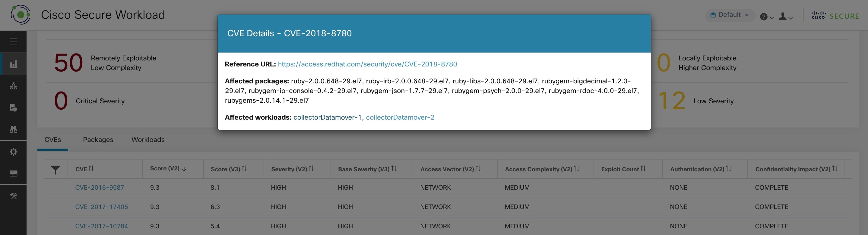Expand the Default scope selector

(730, 15)
